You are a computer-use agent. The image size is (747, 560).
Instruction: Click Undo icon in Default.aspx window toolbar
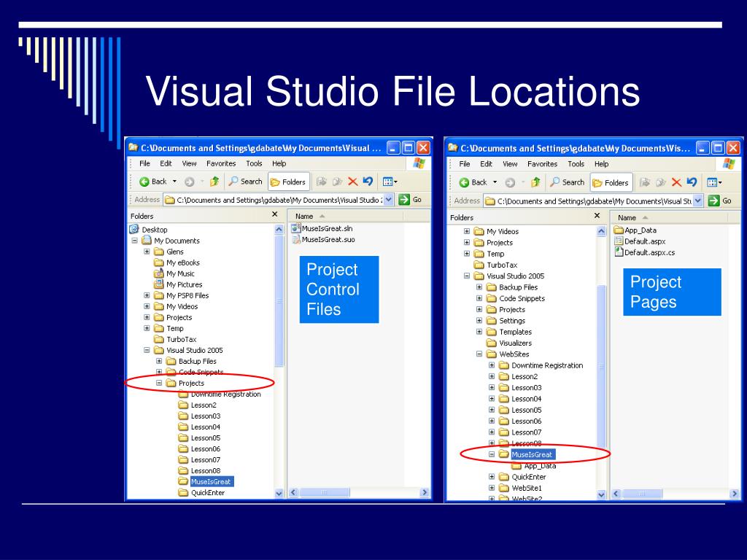(692, 182)
